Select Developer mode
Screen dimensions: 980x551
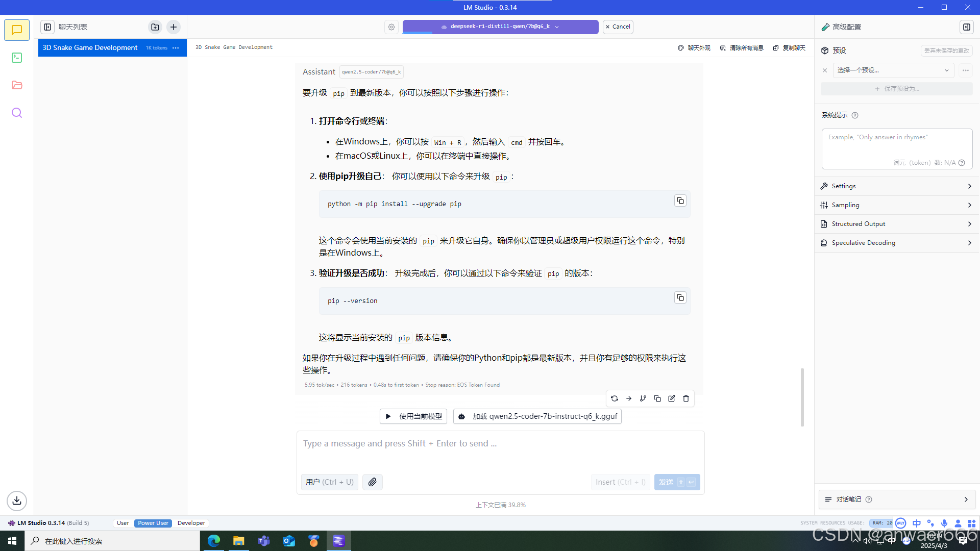pyautogui.click(x=191, y=523)
